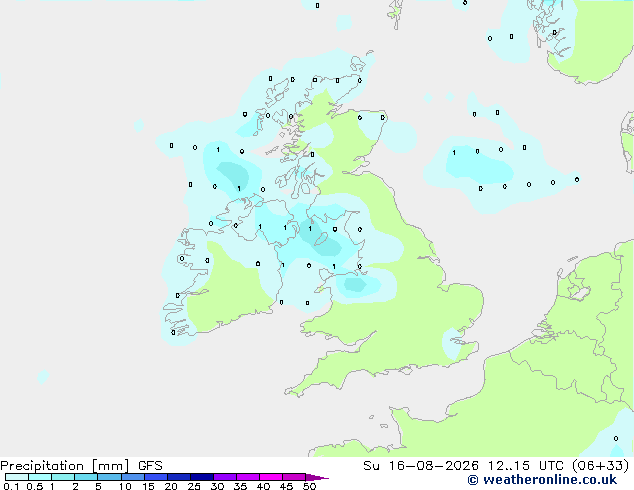
Task: Click the weatheronline.co.uk copyright link
Action: [x=542, y=480]
